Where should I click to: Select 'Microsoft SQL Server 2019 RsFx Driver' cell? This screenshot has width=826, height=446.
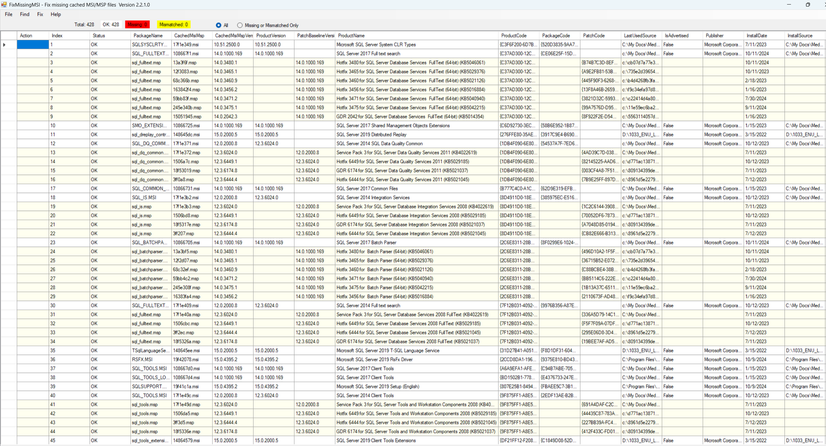point(417,360)
